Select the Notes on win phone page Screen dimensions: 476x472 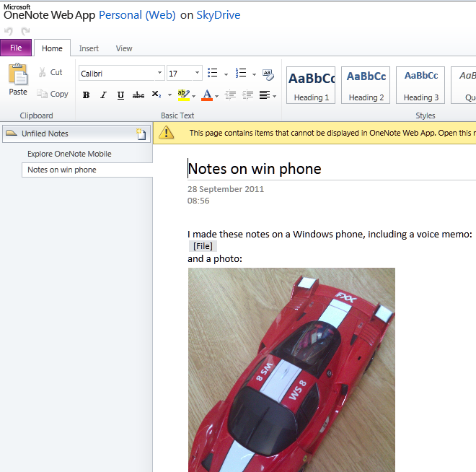tap(87, 170)
